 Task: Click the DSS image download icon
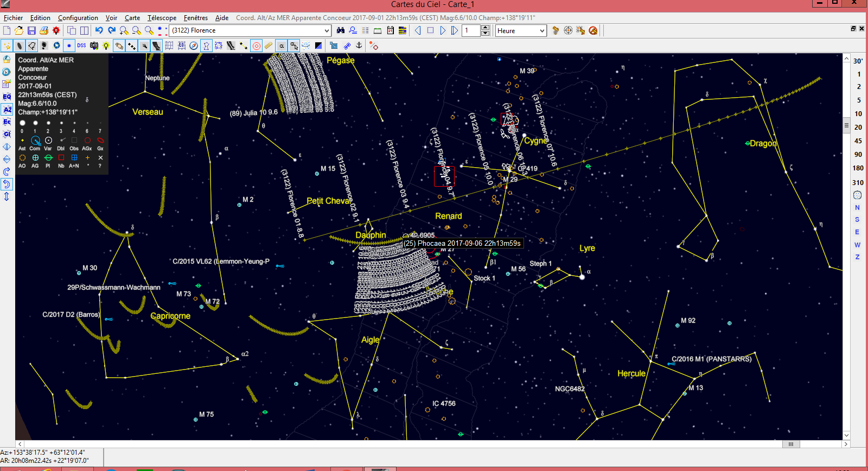tap(81, 46)
